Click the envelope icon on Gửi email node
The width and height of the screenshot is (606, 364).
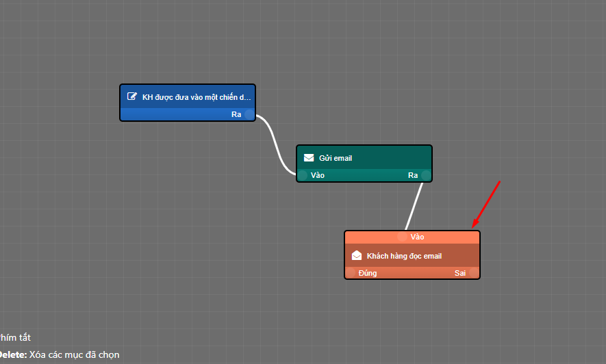click(x=309, y=158)
